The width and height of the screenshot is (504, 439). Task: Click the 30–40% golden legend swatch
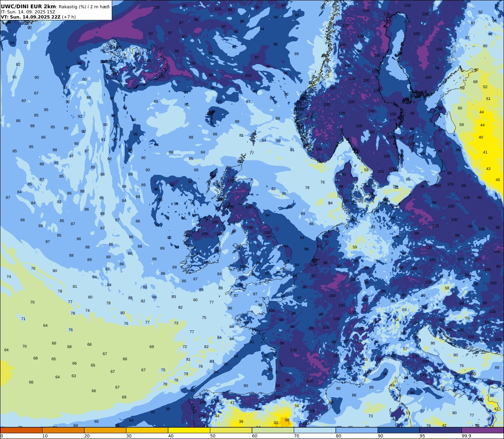coord(147,430)
